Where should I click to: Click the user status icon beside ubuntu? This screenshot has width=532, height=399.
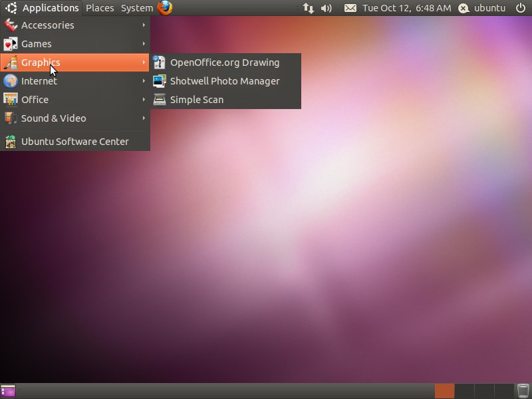click(464, 8)
